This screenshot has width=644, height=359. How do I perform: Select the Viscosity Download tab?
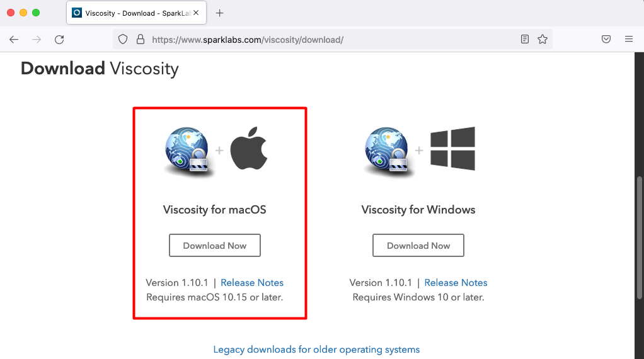[136, 13]
